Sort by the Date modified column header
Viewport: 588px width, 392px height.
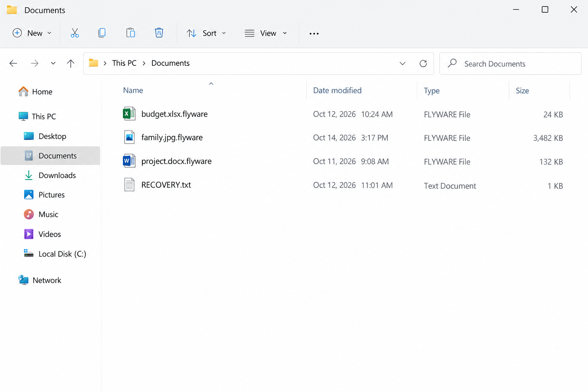pyautogui.click(x=337, y=90)
